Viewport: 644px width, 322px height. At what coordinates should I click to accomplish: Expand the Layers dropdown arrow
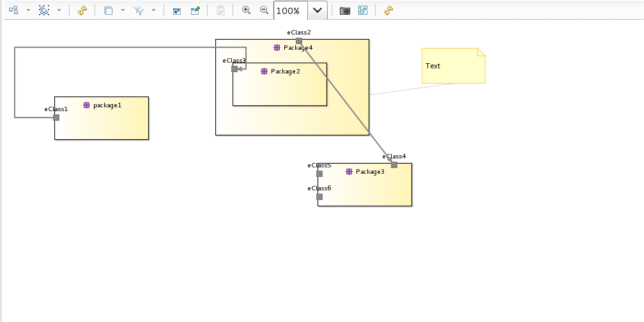click(123, 10)
